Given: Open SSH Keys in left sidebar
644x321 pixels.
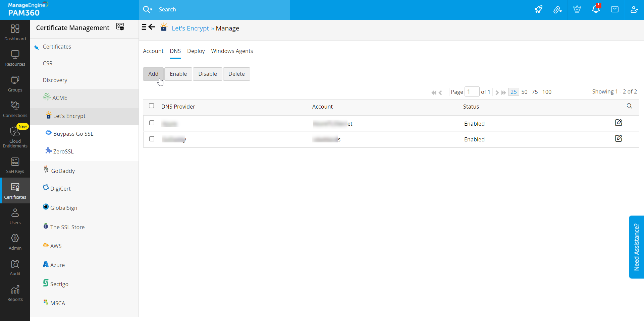Looking at the screenshot, I should coord(15,166).
